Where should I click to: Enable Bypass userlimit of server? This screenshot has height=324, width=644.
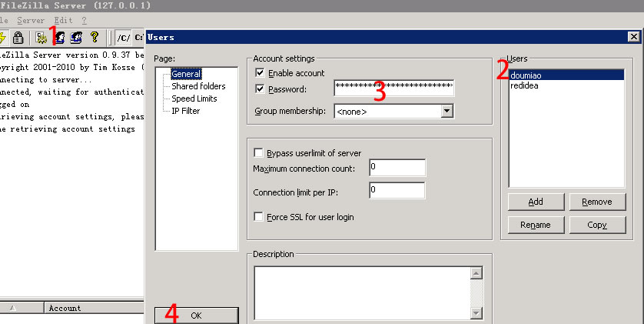pos(258,153)
